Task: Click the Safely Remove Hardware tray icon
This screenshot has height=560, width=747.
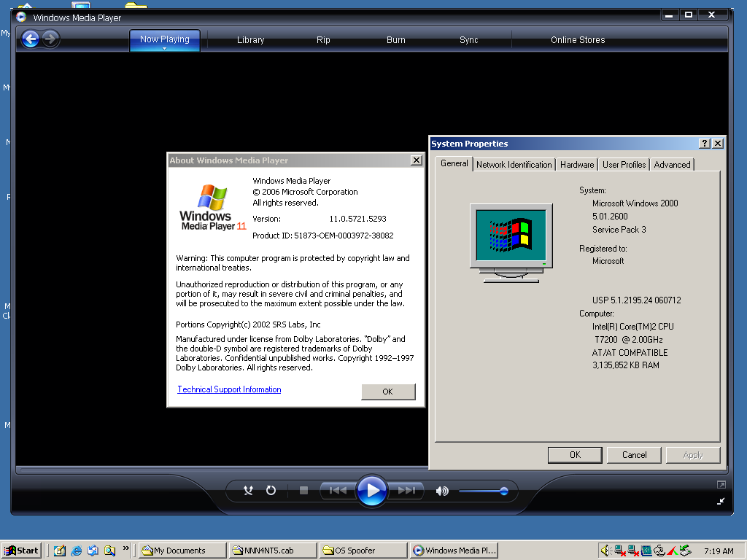Action: pos(685,551)
